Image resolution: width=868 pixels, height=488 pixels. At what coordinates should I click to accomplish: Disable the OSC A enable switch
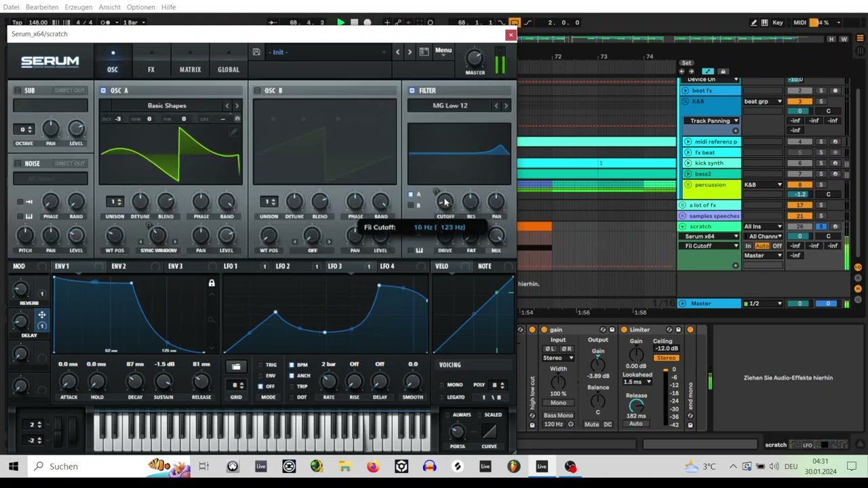[x=103, y=90]
